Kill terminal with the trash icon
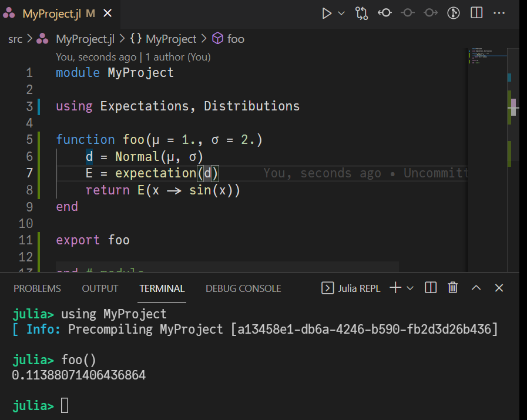The image size is (527, 420). pyautogui.click(x=453, y=288)
